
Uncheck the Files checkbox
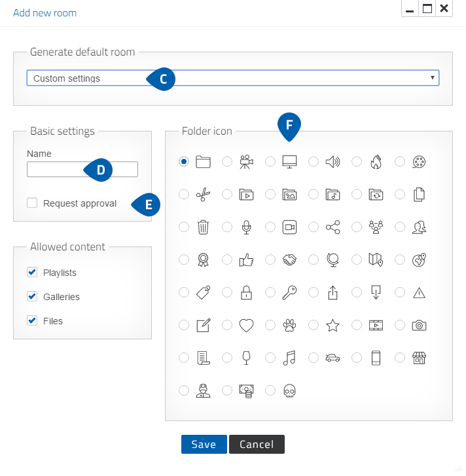pos(32,320)
